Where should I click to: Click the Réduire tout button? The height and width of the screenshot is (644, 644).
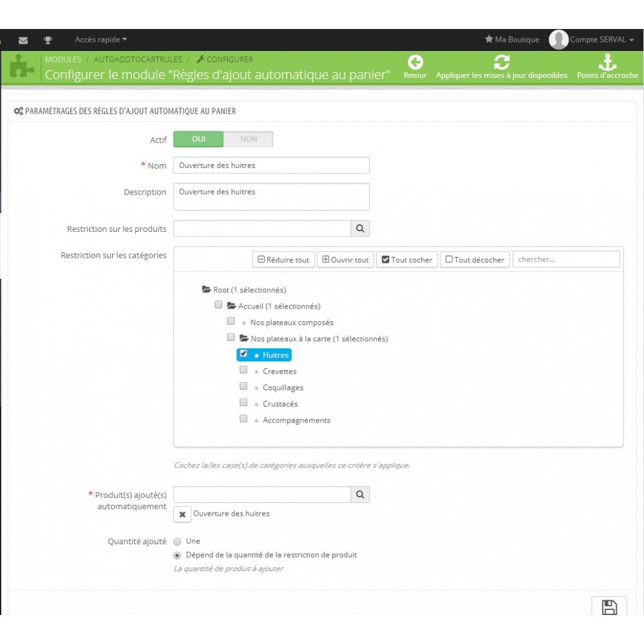click(283, 260)
